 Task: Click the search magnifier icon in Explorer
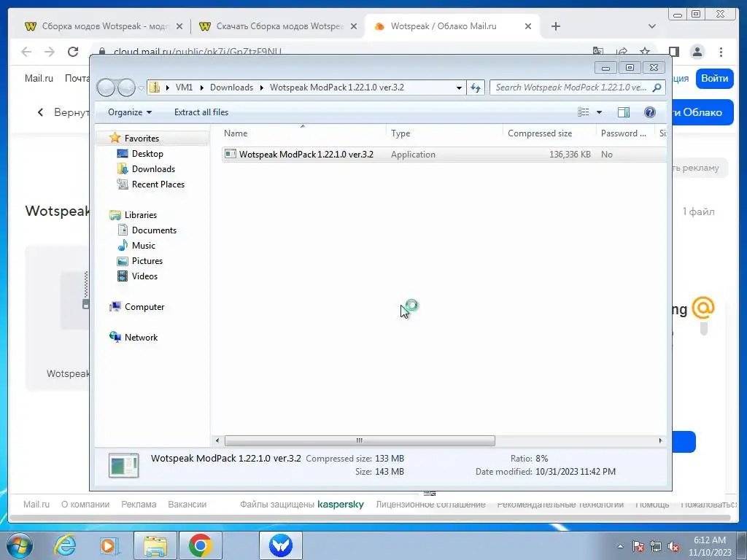point(657,87)
